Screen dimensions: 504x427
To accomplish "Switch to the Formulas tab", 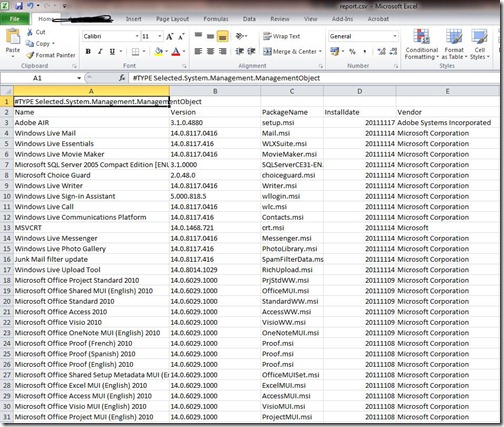I will tap(216, 19).
